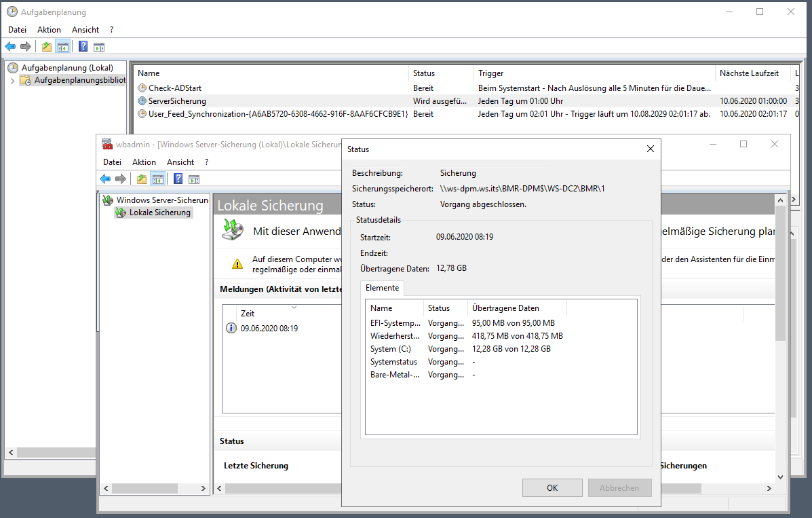
Task: Forward arrow in Aufgabenplanung toolbar
Action: [x=25, y=47]
